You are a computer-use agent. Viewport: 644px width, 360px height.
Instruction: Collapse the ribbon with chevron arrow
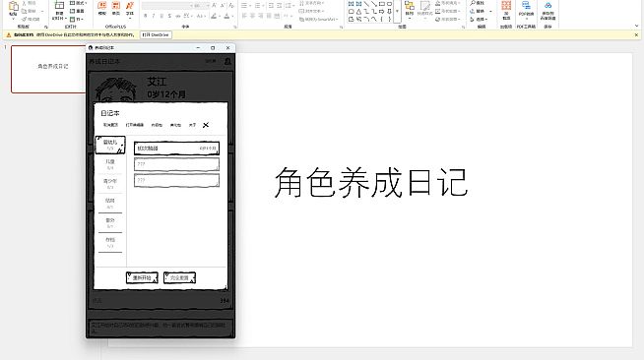tap(636, 26)
